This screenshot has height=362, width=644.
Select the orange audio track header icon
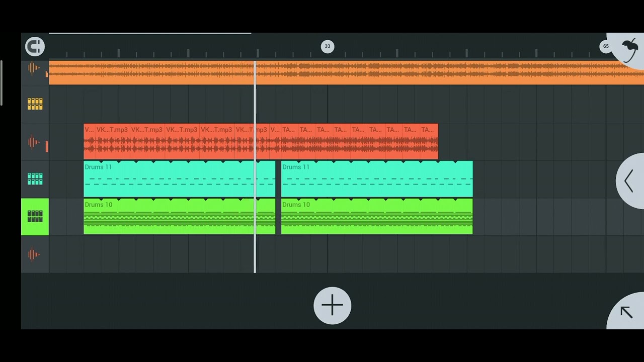coord(35,69)
